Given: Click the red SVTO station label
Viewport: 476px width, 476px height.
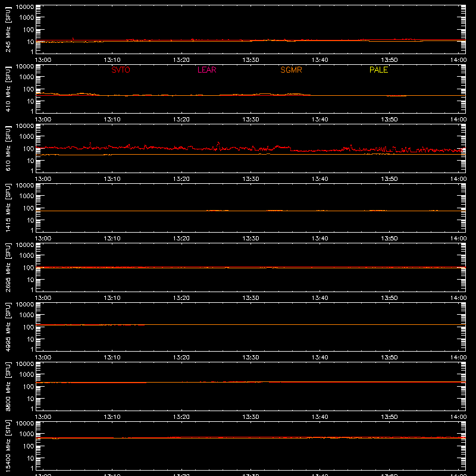Looking at the screenshot, I should click(x=121, y=70).
